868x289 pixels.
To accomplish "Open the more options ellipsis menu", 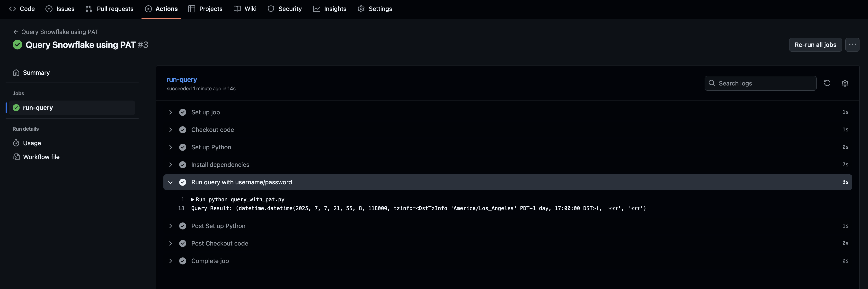I will [852, 44].
